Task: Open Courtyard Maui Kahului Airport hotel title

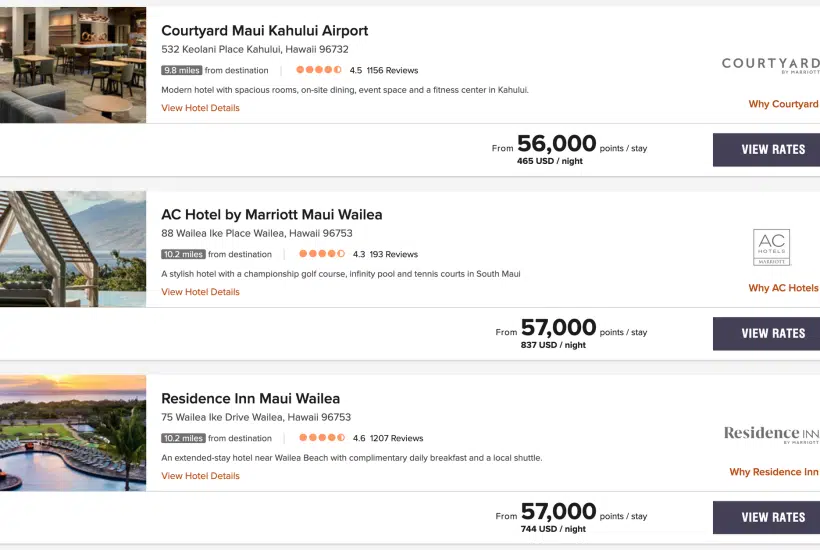Action: (x=264, y=31)
